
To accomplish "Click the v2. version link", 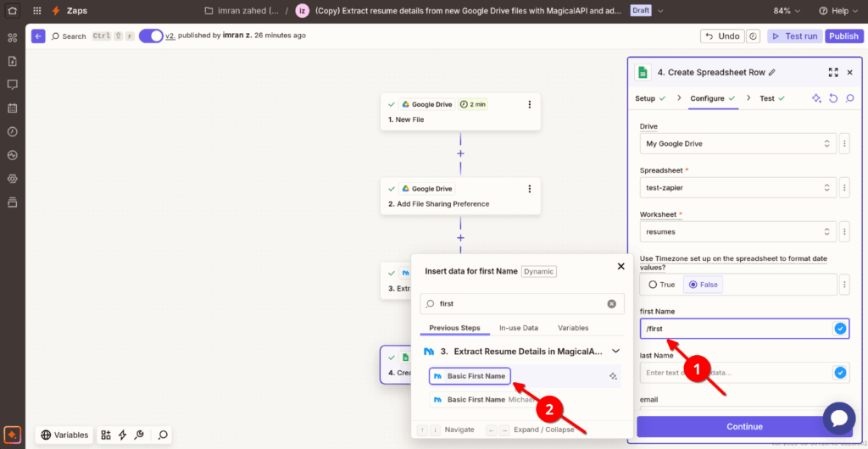I will (170, 36).
